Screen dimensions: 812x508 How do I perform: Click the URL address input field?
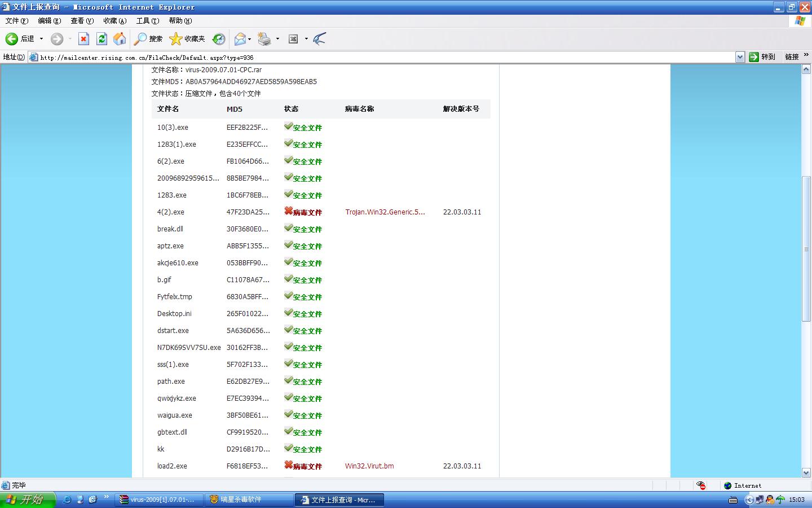coord(383,57)
